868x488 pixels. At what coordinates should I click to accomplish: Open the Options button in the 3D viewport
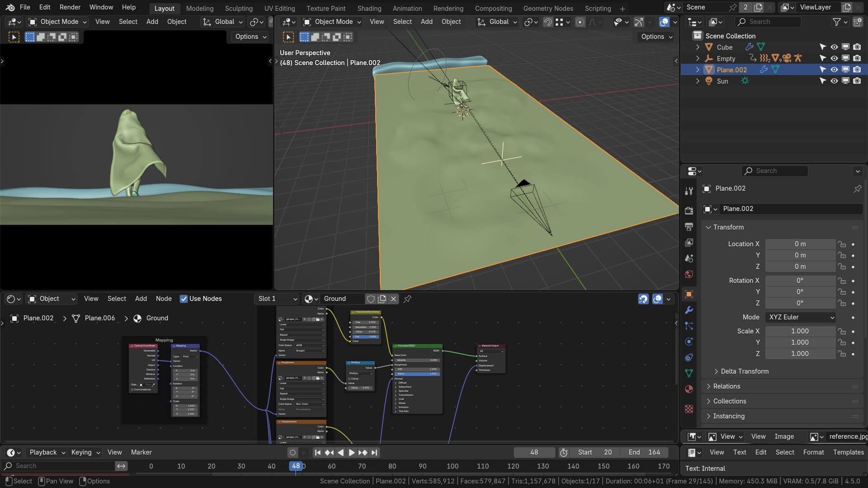(x=657, y=37)
